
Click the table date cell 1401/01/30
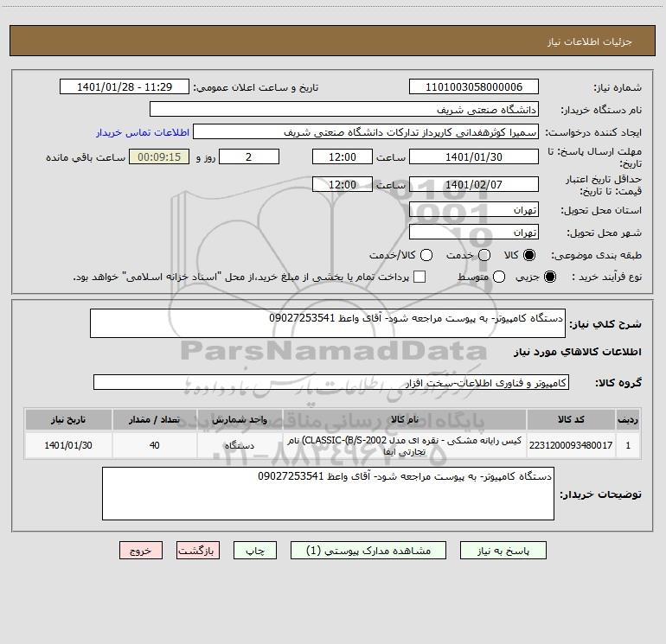click(x=68, y=445)
